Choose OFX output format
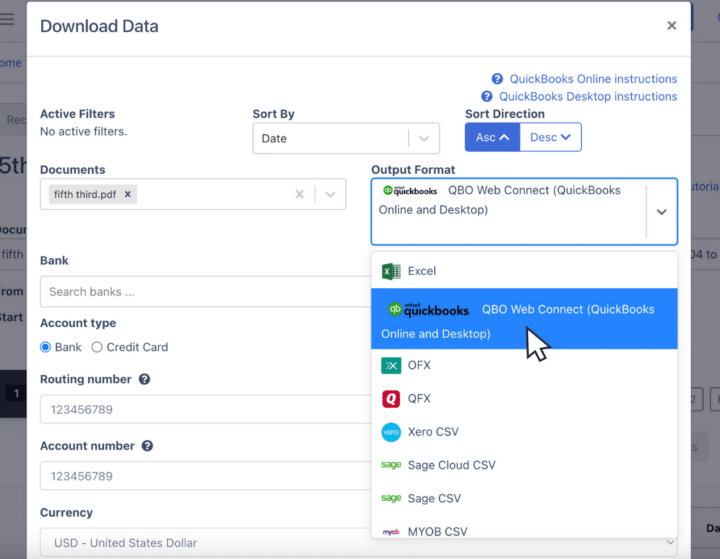This screenshot has height=559, width=720. [524, 366]
